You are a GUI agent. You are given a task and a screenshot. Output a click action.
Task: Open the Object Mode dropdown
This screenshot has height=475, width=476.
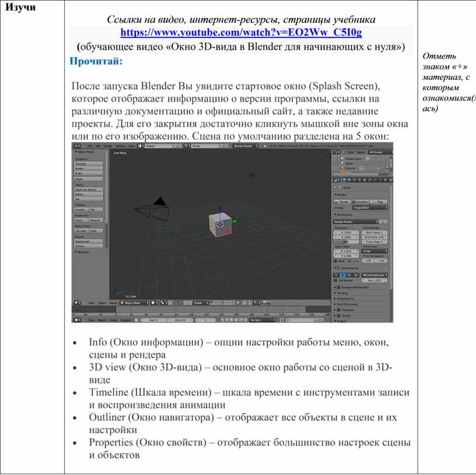click(x=134, y=302)
